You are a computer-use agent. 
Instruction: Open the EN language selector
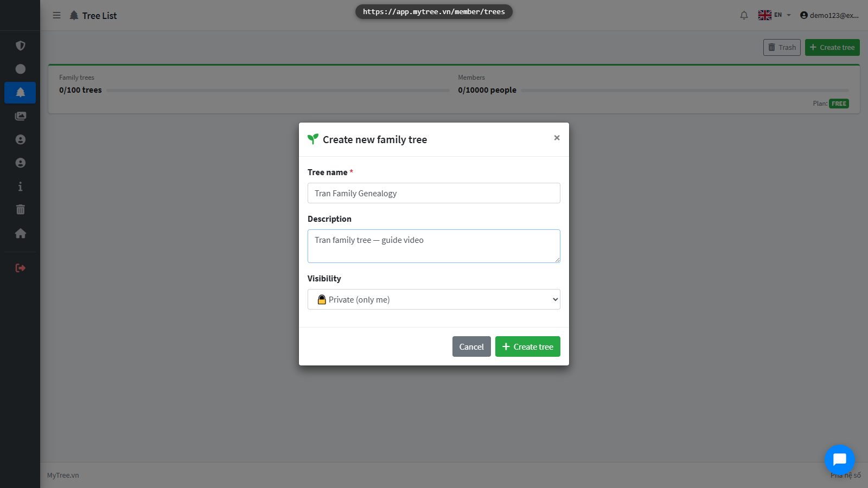coord(775,15)
